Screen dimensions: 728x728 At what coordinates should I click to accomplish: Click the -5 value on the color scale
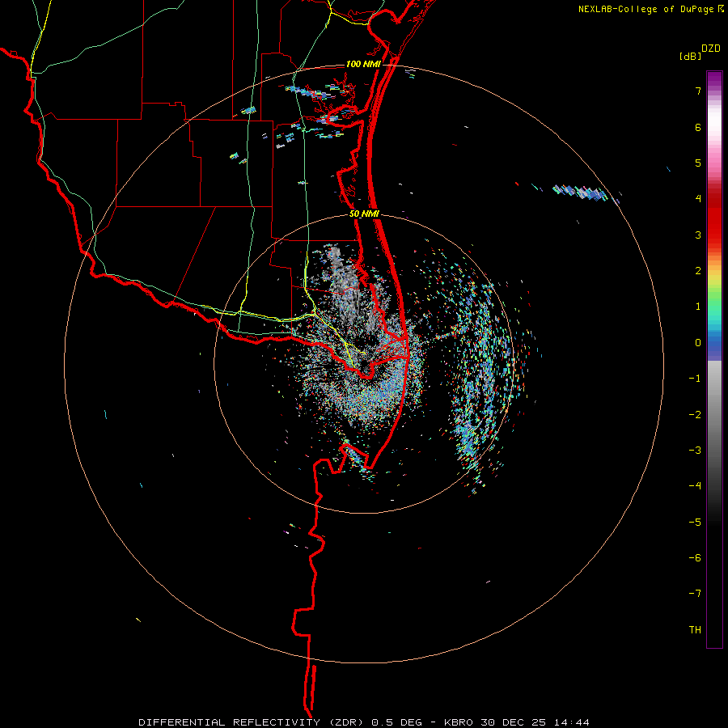coord(695,523)
